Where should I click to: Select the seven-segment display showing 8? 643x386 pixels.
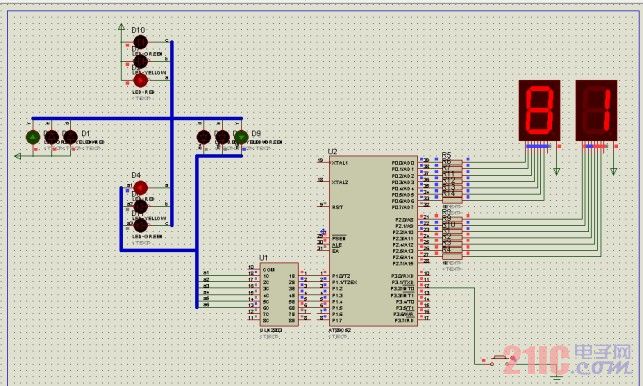539,110
